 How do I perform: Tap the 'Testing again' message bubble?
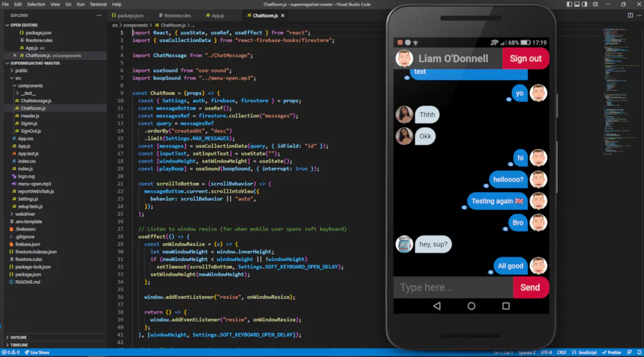click(497, 201)
